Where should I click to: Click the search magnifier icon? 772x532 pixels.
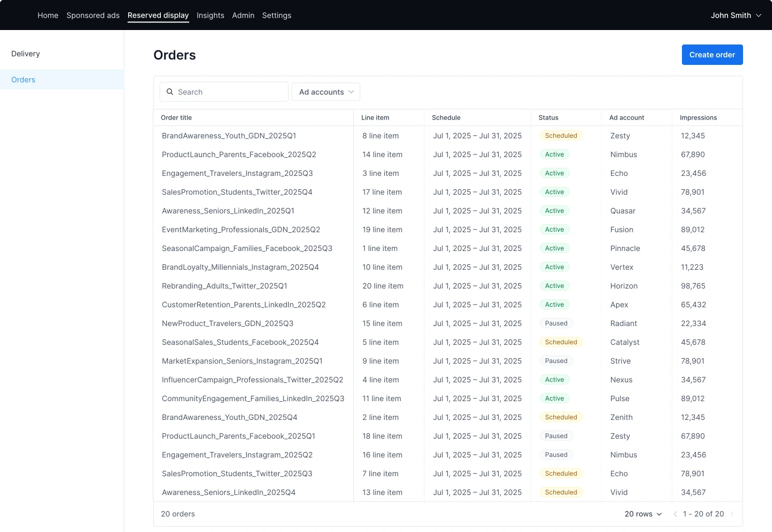(170, 92)
